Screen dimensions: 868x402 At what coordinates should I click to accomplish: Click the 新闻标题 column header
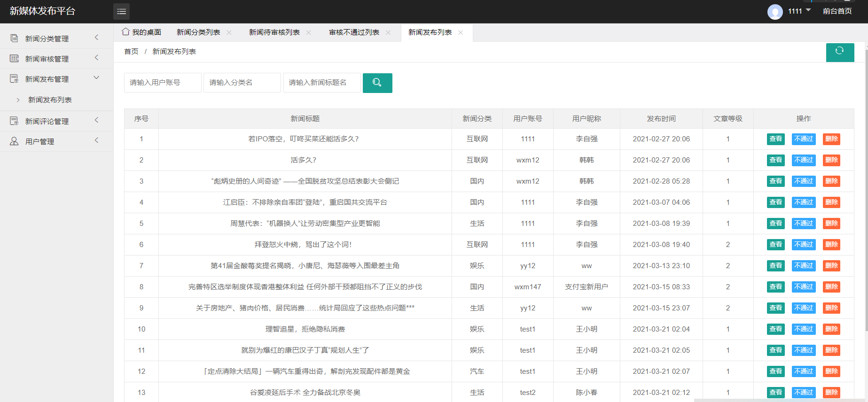pyautogui.click(x=305, y=119)
